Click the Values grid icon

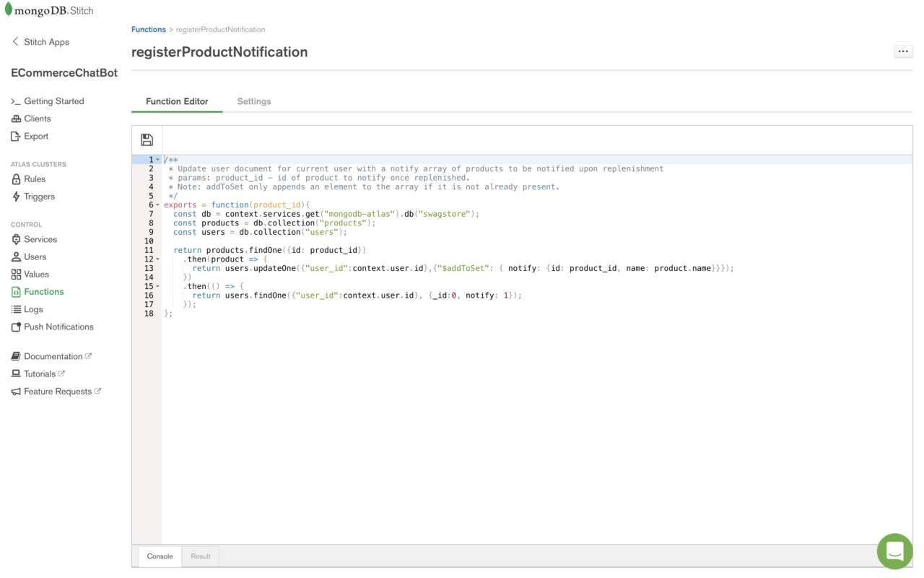pyautogui.click(x=16, y=275)
